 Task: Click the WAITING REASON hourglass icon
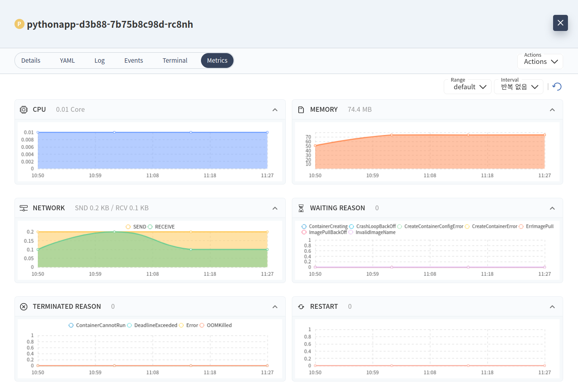pyautogui.click(x=301, y=208)
